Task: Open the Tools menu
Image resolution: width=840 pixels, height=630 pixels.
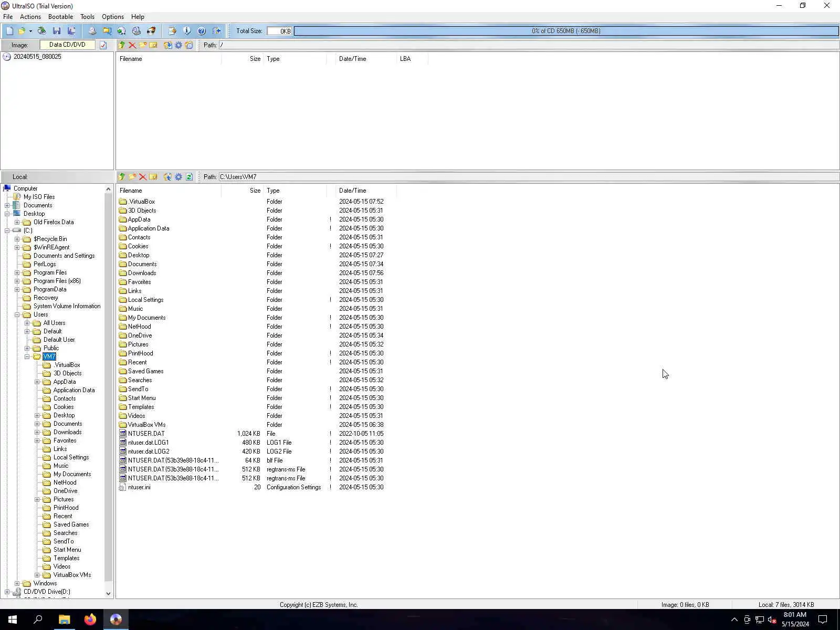Action: (x=87, y=17)
